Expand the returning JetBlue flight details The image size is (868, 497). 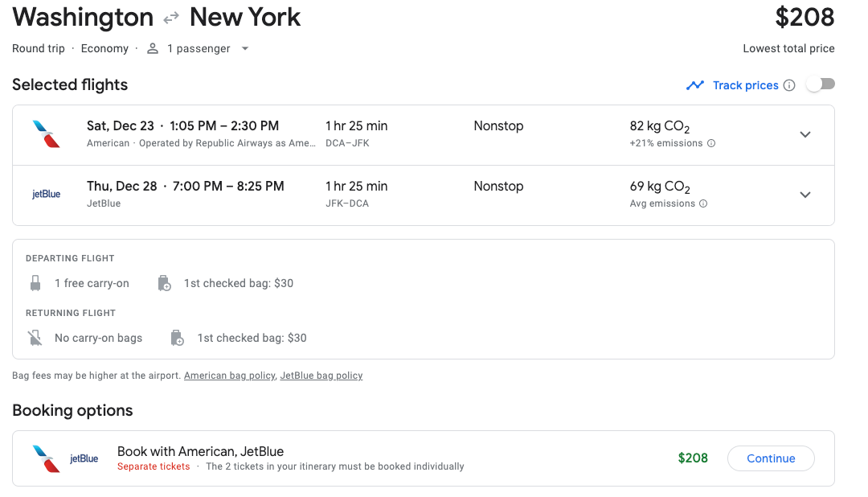click(805, 195)
